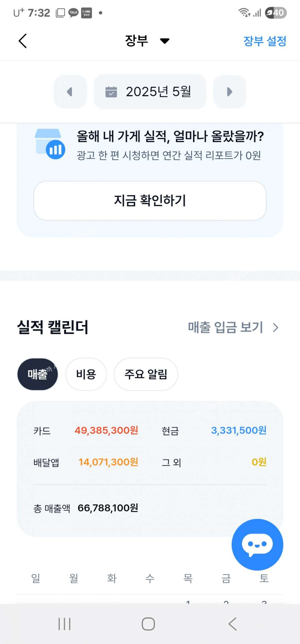This screenshot has height=644, width=300.
Task: Tap the back arrow in header
Action: [x=23, y=41]
